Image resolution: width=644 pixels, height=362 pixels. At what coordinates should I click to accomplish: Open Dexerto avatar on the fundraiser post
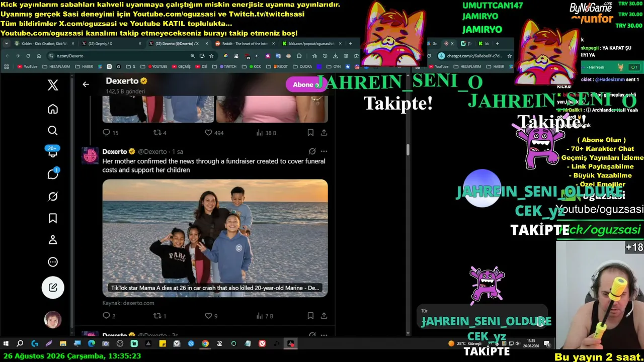(90, 156)
